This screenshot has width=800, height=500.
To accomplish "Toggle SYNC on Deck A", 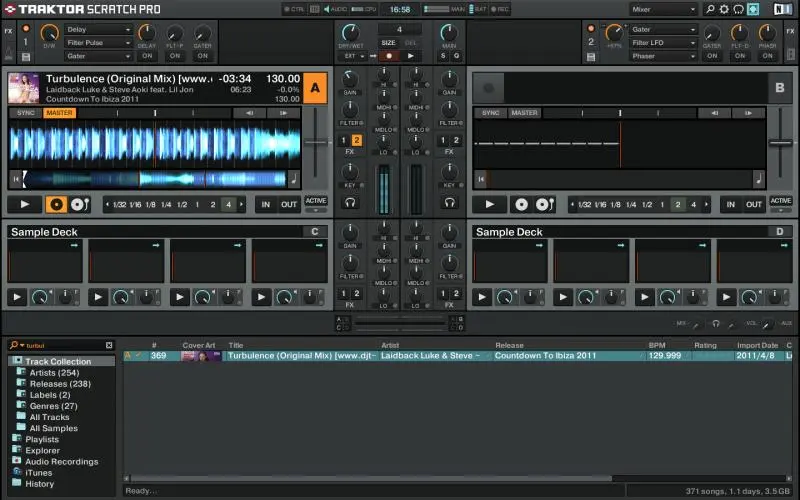I will 26,113.
